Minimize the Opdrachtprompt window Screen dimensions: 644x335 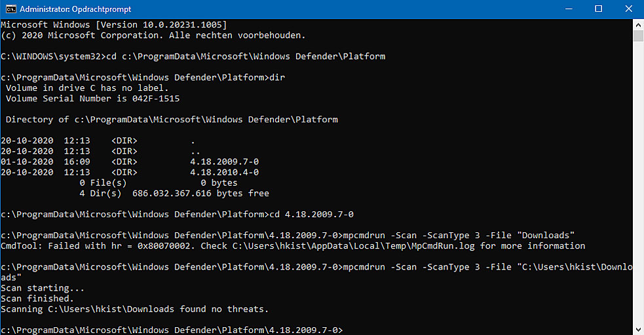click(x=569, y=9)
